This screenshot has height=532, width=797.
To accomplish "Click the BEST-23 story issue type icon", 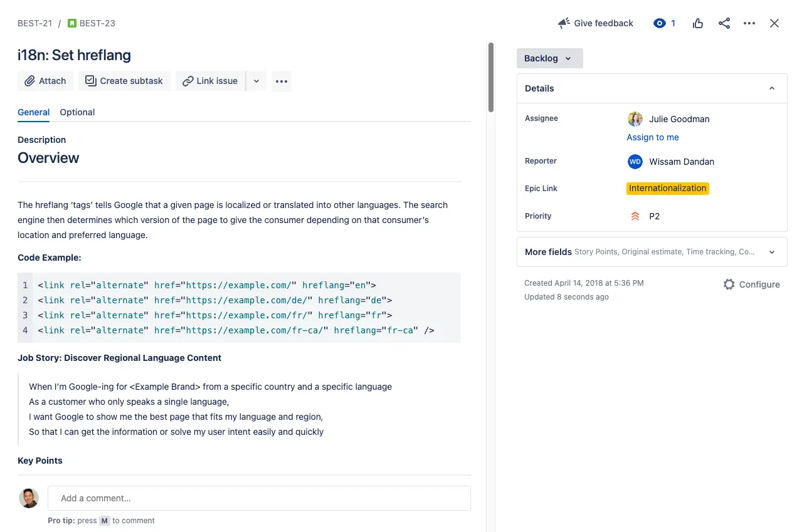I will [x=72, y=23].
